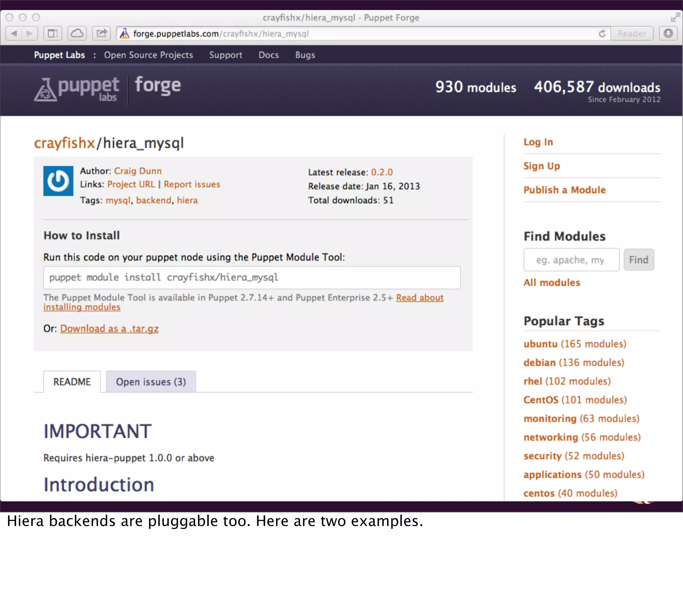Click the Puppet Labs logo
The width and height of the screenshot is (683, 616).
coord(76,89)
